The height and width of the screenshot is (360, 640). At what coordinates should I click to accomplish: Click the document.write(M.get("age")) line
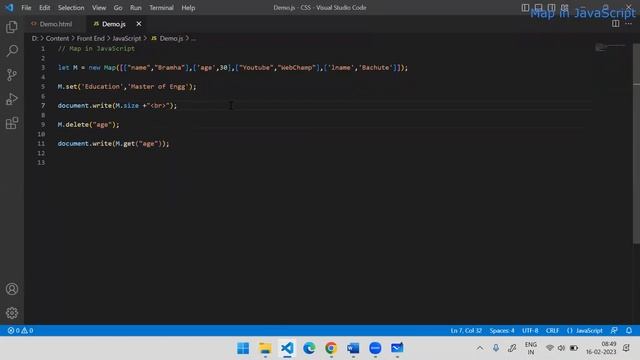(113, 144)
